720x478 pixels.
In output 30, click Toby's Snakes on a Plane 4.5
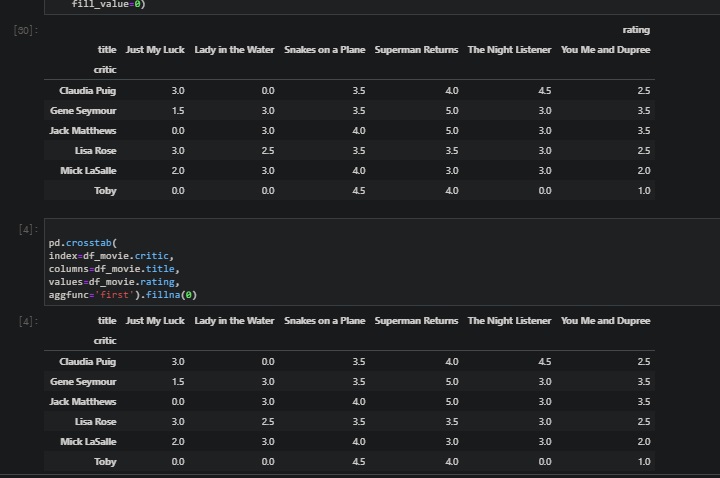[x=359, y=191]
